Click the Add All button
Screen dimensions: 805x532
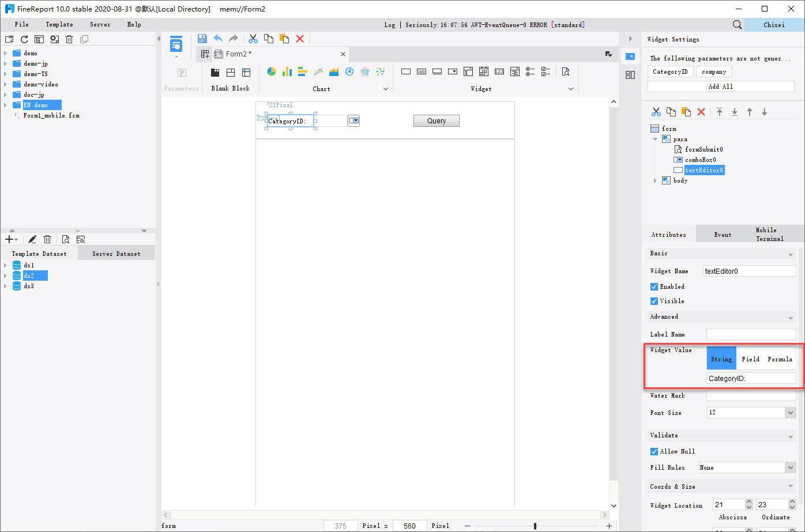[x=721, y=86]
